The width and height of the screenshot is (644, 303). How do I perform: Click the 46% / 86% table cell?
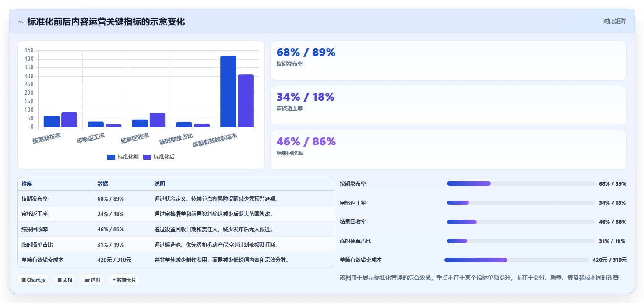coord(110,229)
